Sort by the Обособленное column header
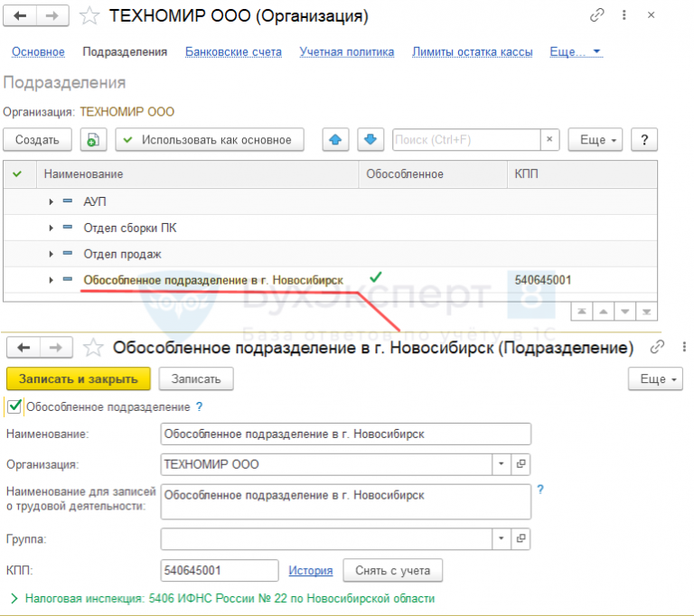Screen dimensions: 694x616 [x=433, y=174]
